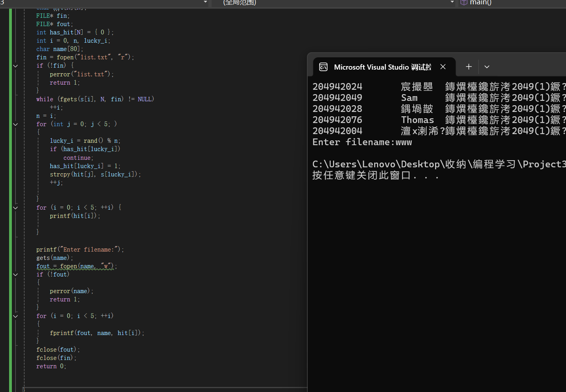This screenshot has width=566, height=392.
Task: Click the main() function cube icon
Action: (x=464, y=3)
